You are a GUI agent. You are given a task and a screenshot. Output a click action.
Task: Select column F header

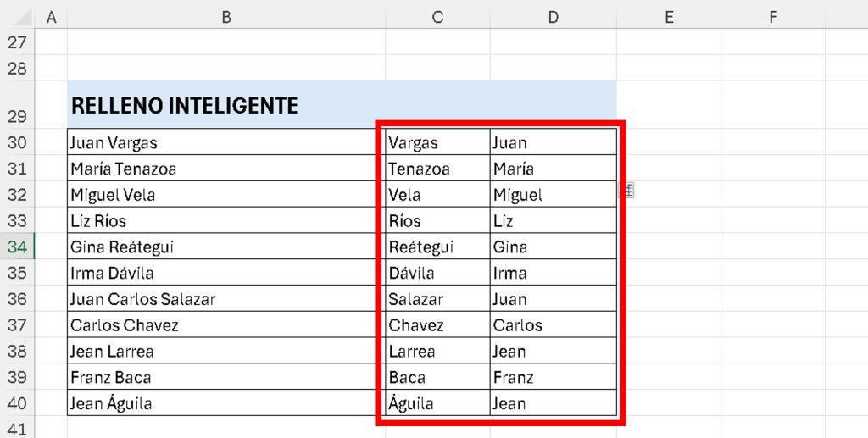coord(773,17)
